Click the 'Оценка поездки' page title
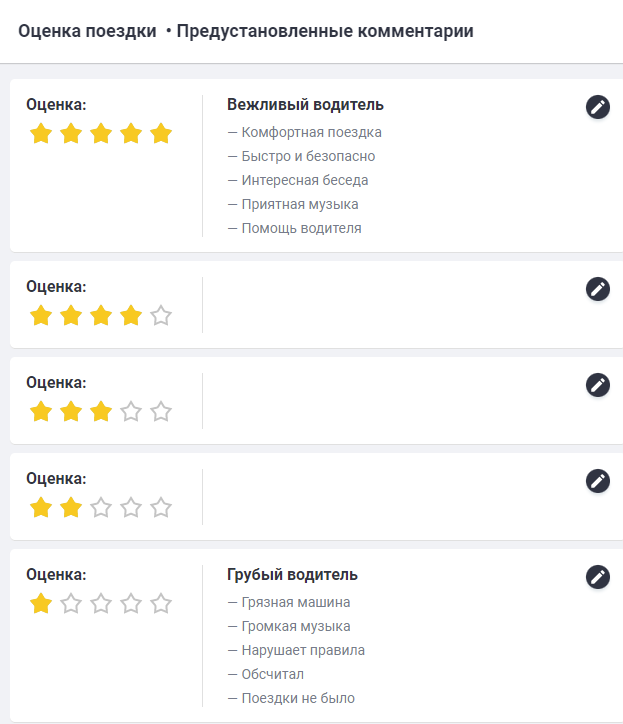 coord(87,31)
